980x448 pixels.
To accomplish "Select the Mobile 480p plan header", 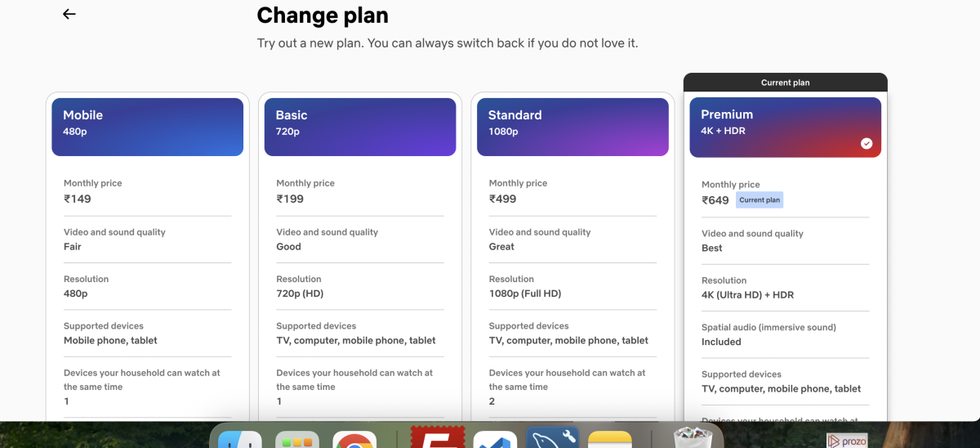I will click(x=148, y=127).
